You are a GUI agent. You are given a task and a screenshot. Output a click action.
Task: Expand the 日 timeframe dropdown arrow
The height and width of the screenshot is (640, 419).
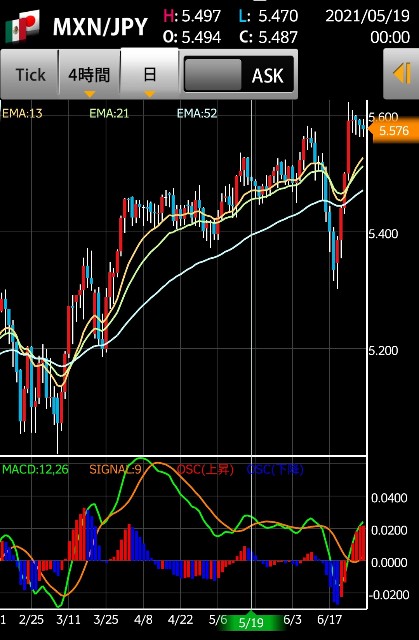[150, 94]
